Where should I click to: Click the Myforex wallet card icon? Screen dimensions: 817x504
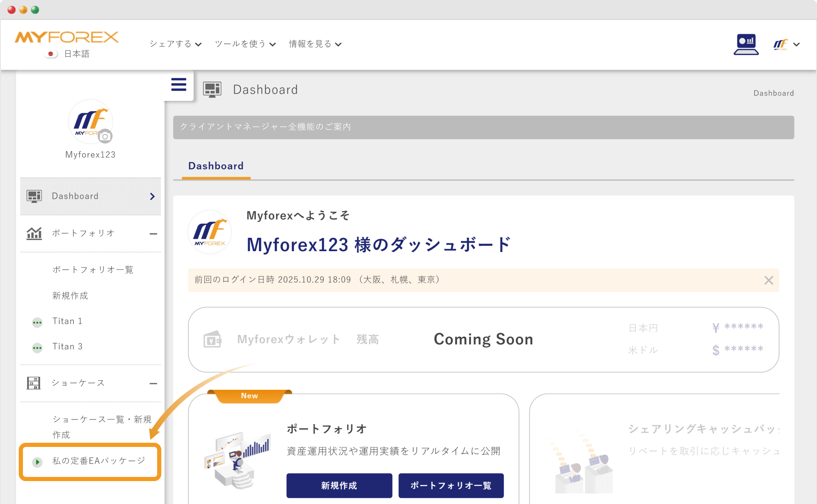[x=212, y=339]
